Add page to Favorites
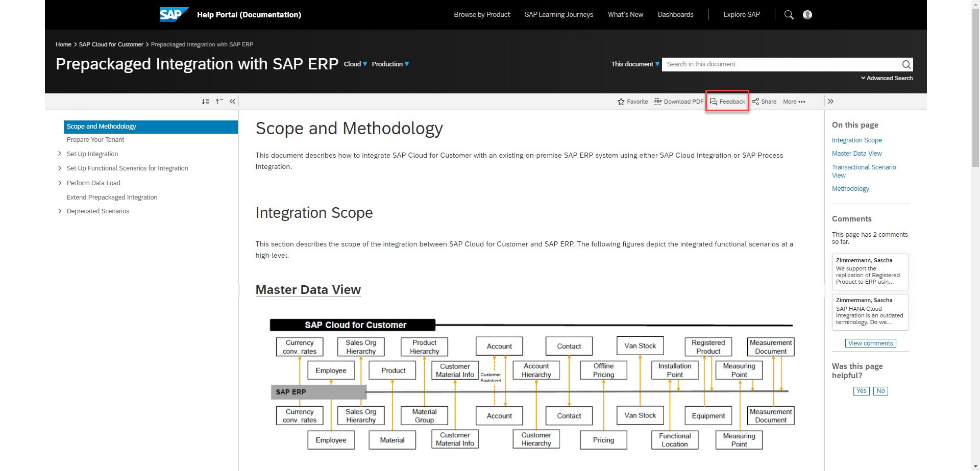This screenshot has width=980, height=471. pyautogui.click(x=632, y=102)
